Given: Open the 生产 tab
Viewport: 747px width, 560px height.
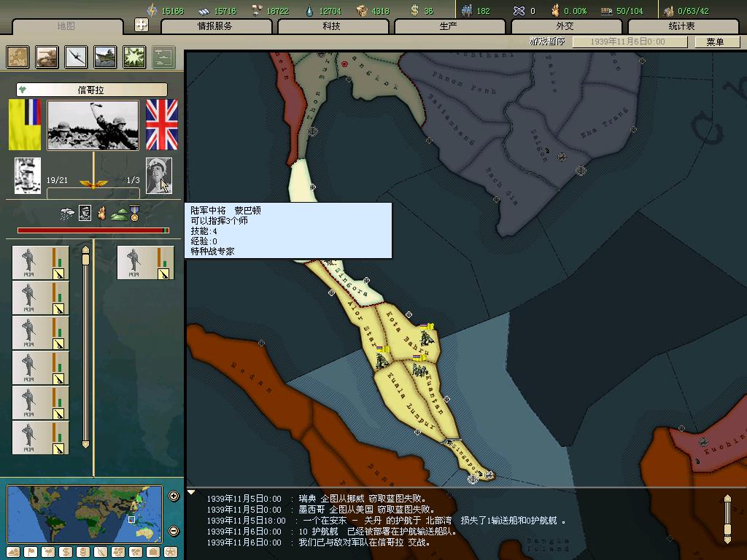Looking at the screenshot, I should 449,27.
